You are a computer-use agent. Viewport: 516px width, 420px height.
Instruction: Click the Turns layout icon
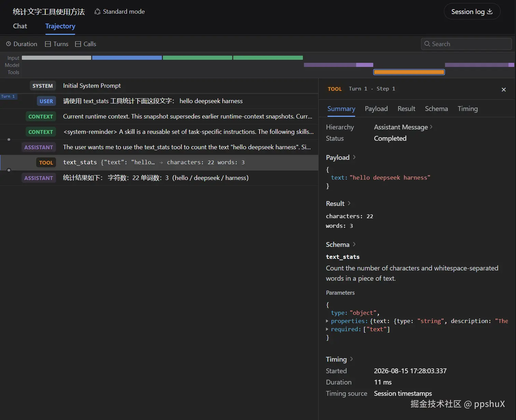pyautogui.click(x=48, y=44)
